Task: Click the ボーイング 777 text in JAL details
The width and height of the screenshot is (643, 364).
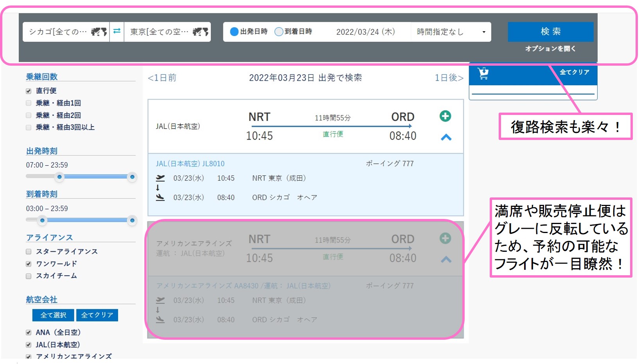Action: tap(390, 163)
